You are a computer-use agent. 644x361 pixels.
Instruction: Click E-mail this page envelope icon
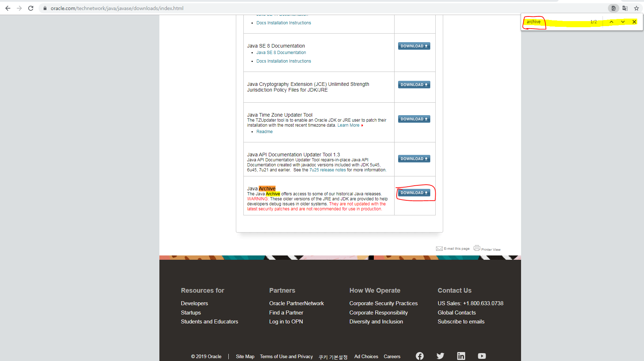click(439, 249)
